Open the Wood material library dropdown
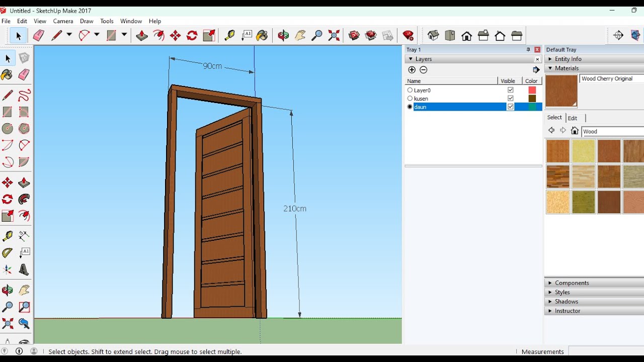The width and height of the screenshot is (644, 362). coord(612,131)
